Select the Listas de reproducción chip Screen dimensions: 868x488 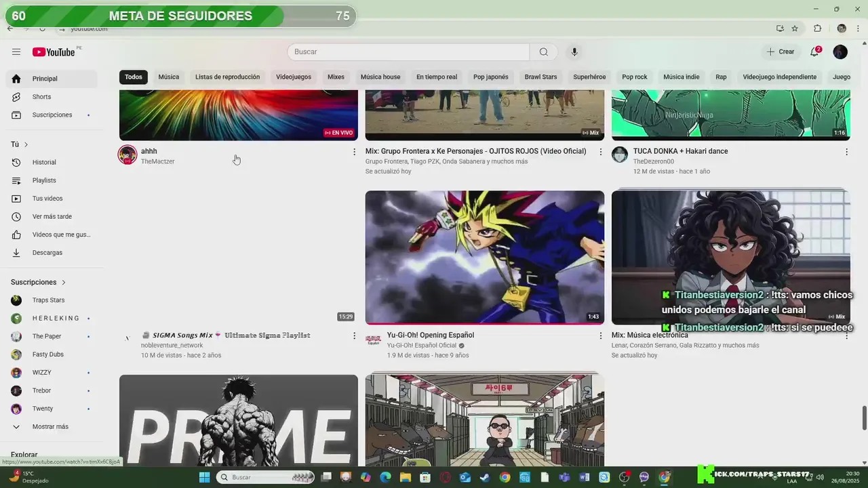[x=227, y=77]
